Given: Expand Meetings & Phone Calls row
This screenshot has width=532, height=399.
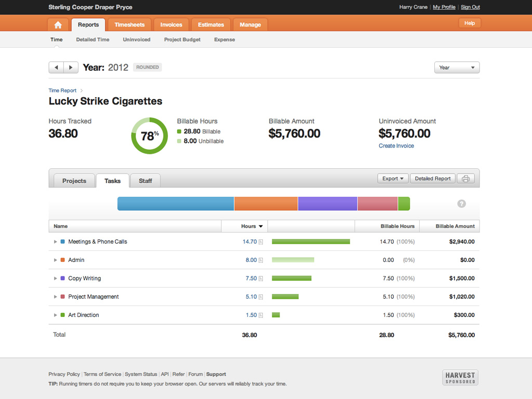Looking at the screenshot, I should pyautogui.click(x=55, y=242).
